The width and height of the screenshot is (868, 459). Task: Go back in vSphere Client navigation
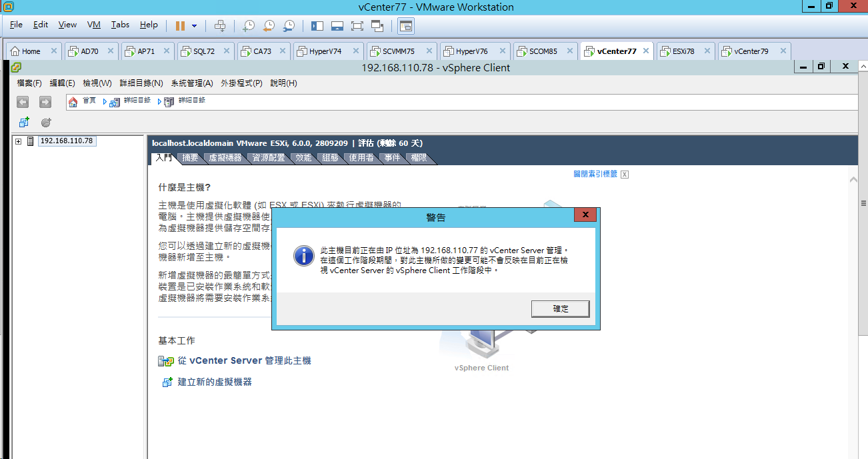[23, 101]
